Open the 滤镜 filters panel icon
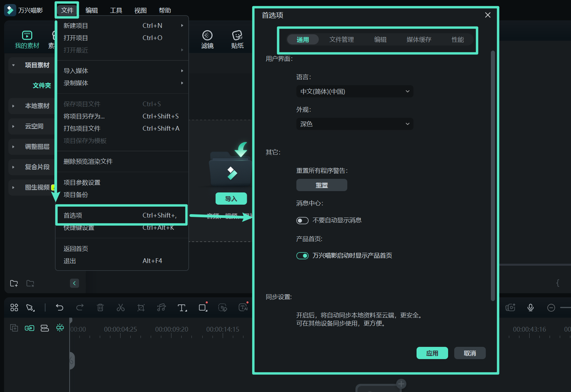The width and height of the screenshot is (571, 392). pos(207,39)
